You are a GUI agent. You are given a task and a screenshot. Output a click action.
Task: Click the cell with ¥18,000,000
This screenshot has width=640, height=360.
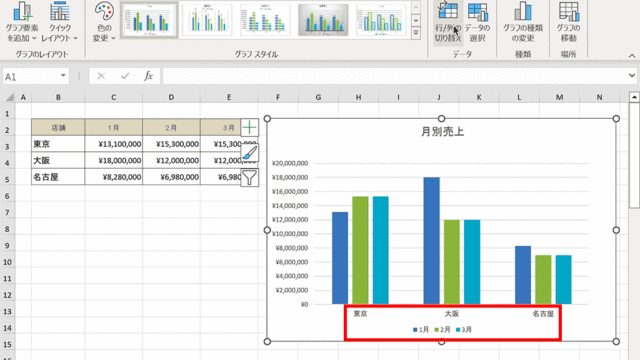pos(113,160)
